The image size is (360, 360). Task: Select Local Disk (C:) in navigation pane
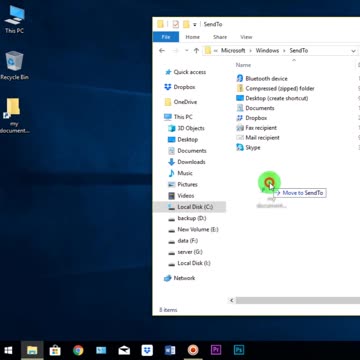pos(189,207)
